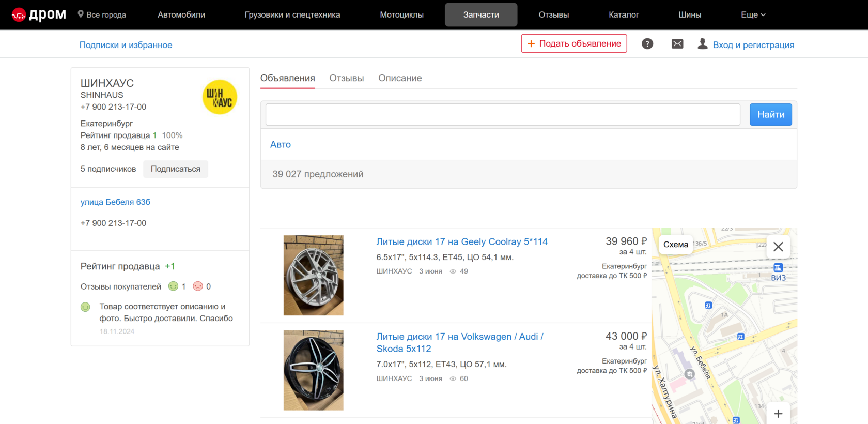Open Шины in top navigation
The image size is (868, 424).
point(690,14)
